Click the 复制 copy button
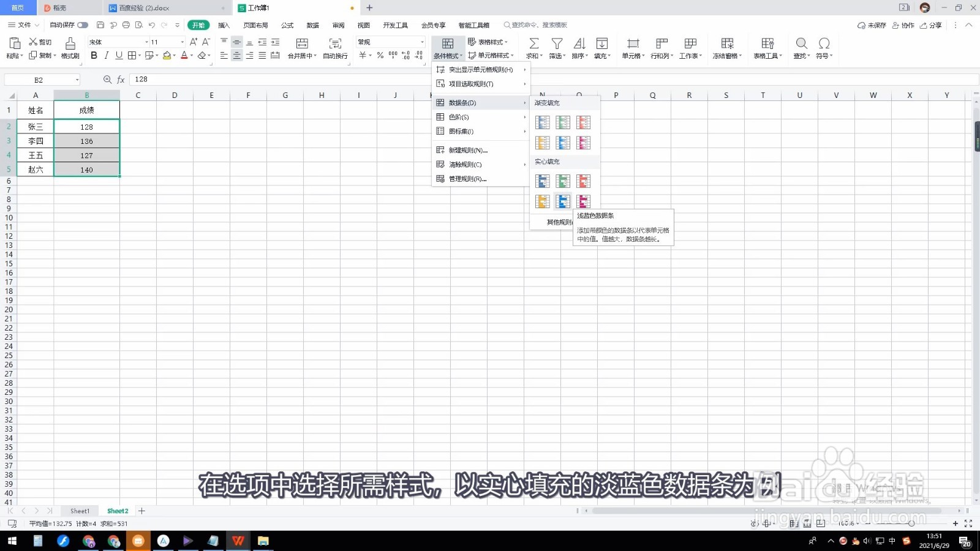 [x=42, y=55]
